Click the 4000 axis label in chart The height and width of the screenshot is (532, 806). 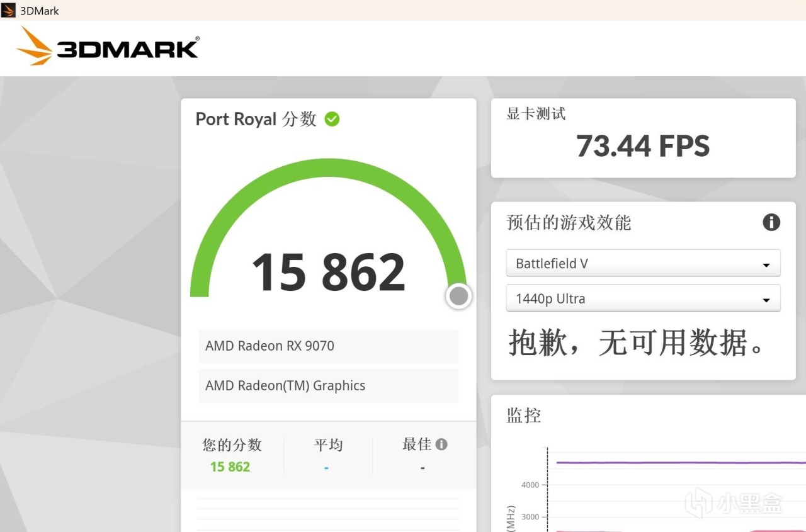click(530, 485)
